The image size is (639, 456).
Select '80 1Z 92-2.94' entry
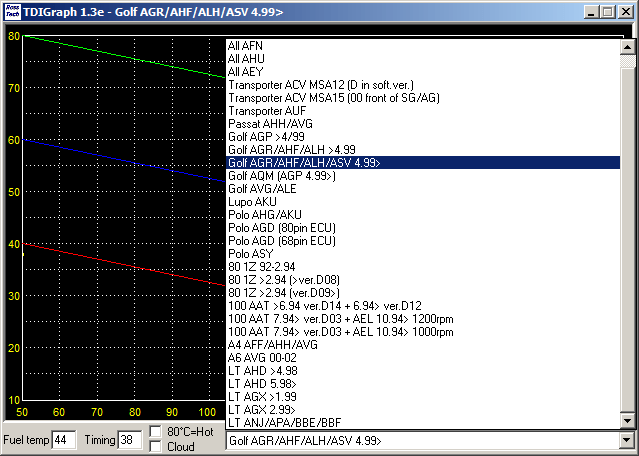click(x=423, y=267)
